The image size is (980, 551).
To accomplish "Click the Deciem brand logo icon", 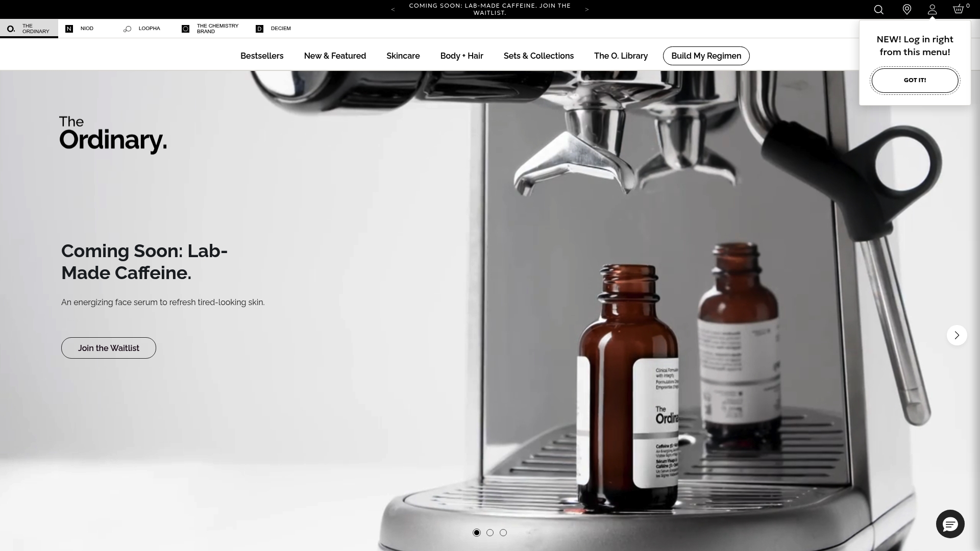I will click(x=259, y=29).
